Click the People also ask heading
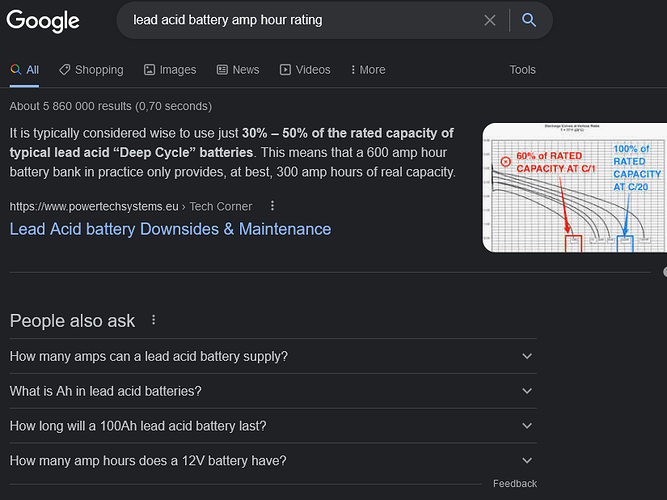This screenshot has height=500, width=667. [x=72, y=321]
